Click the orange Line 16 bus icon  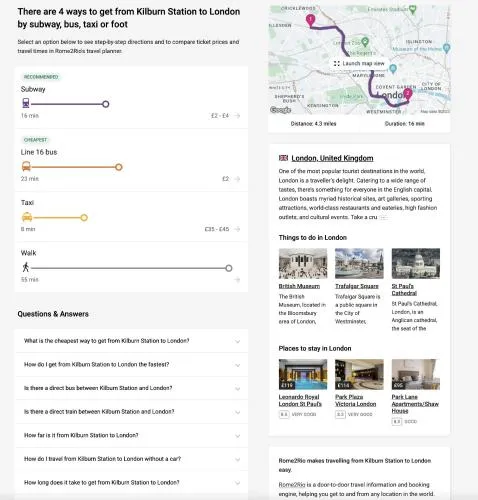click(x=26, y=166)
